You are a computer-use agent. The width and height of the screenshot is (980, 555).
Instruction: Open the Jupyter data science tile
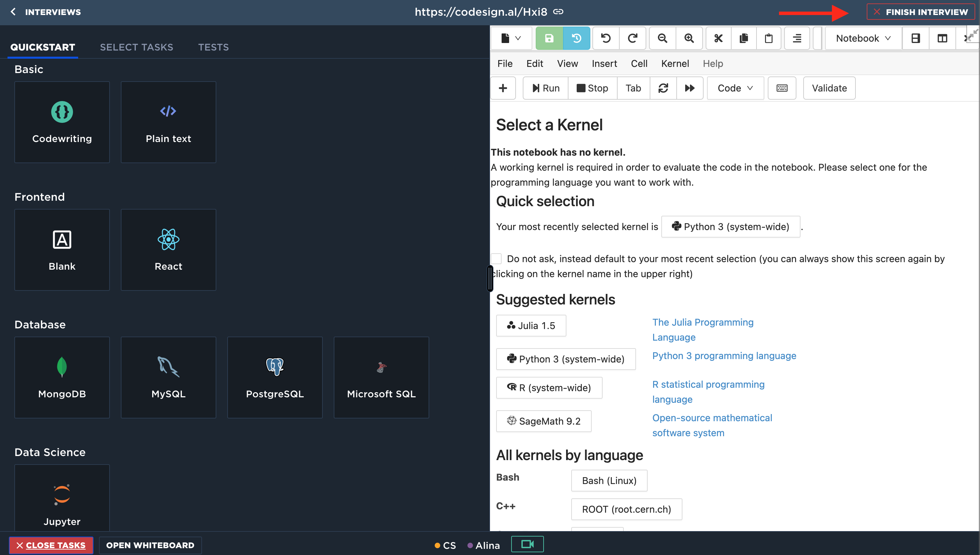62,497
